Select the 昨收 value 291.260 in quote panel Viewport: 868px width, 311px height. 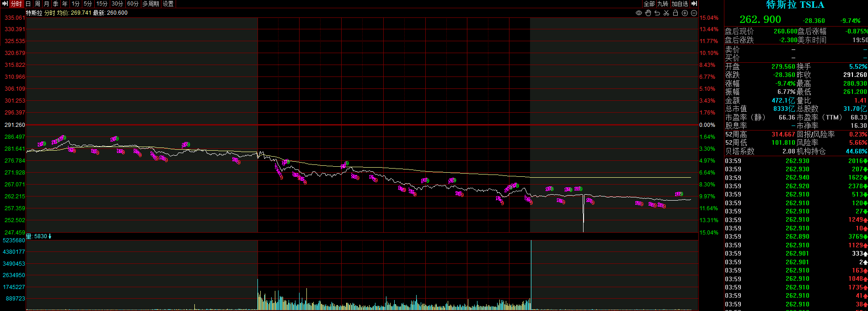click(x=855, y=75)
